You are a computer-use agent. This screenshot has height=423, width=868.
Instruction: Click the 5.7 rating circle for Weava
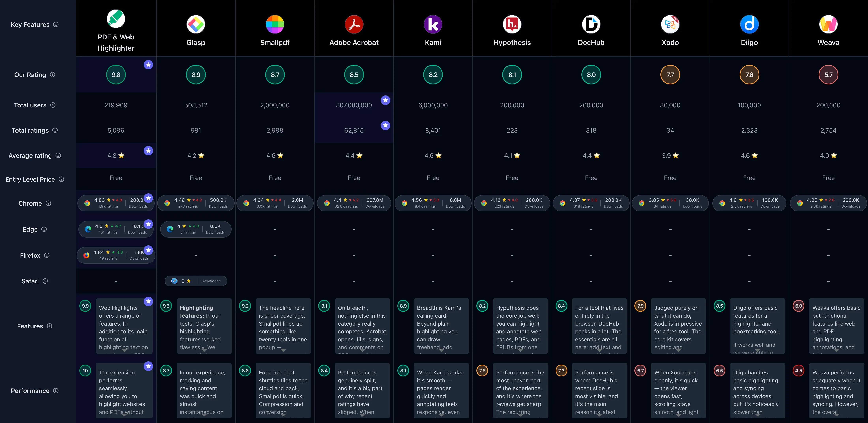point(828,75)
